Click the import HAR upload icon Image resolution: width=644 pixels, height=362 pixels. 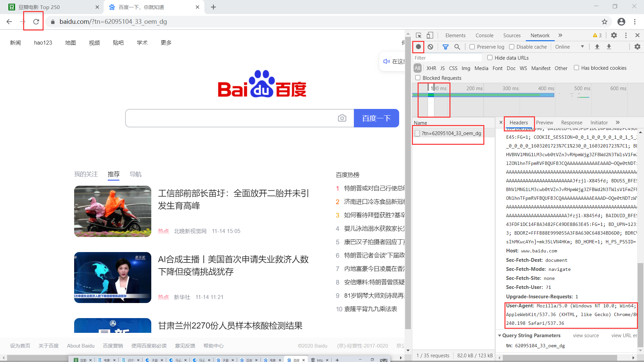597,47
